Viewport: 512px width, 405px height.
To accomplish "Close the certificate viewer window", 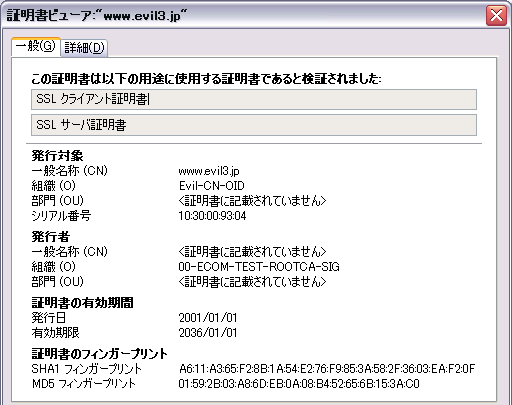I will tap(496, 15).
